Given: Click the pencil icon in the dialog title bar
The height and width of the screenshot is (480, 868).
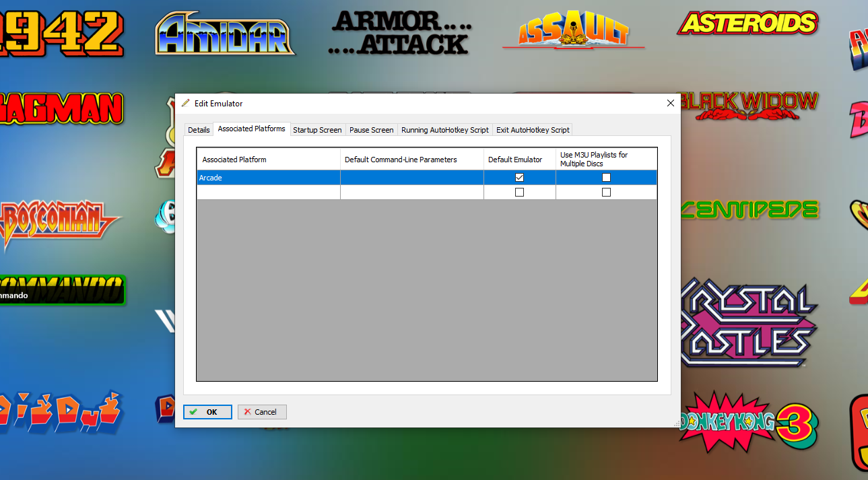Looking at the screenshot, I should (x=186, y=103).
